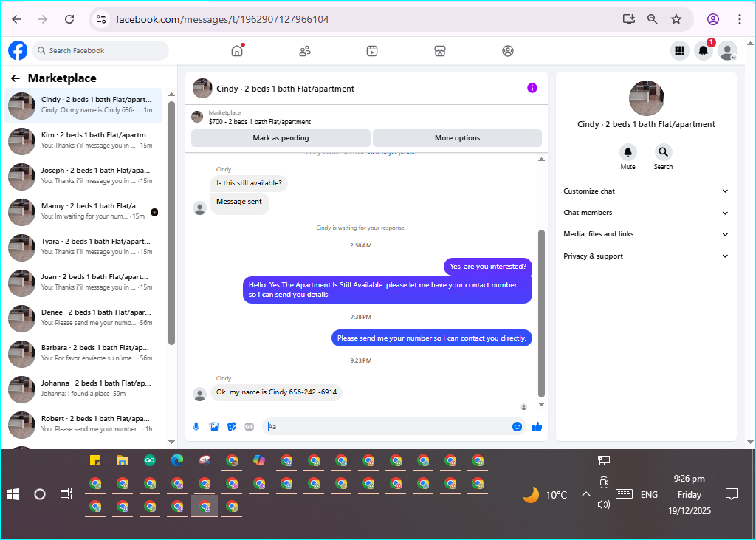Send a thumbs-up like
The height and width of the screenshot is (540, 756).
pos(537,426)
